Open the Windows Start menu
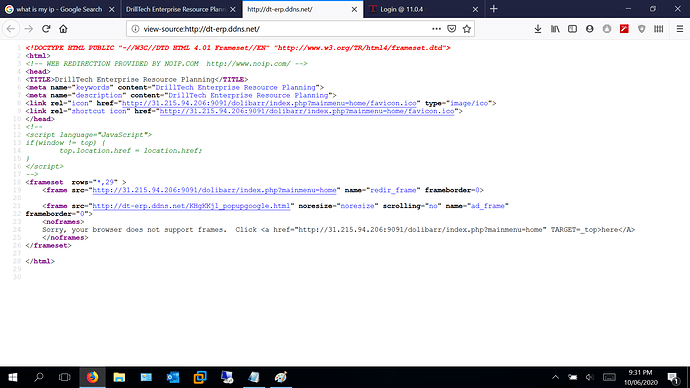This screenshot has width=690, height=388. (12, 377)
